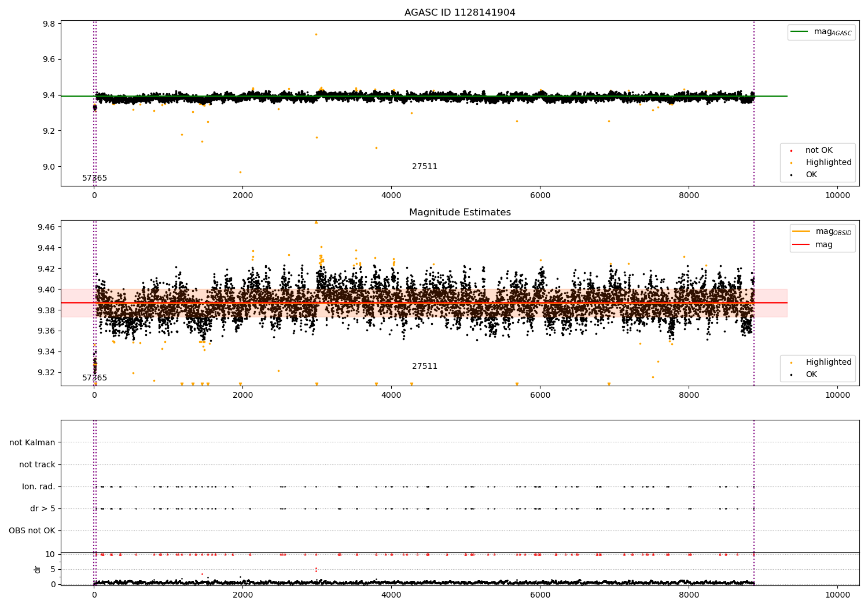
Task: Click the 'Magnitude Estimates' subplot title
Action: click(459, 213)
